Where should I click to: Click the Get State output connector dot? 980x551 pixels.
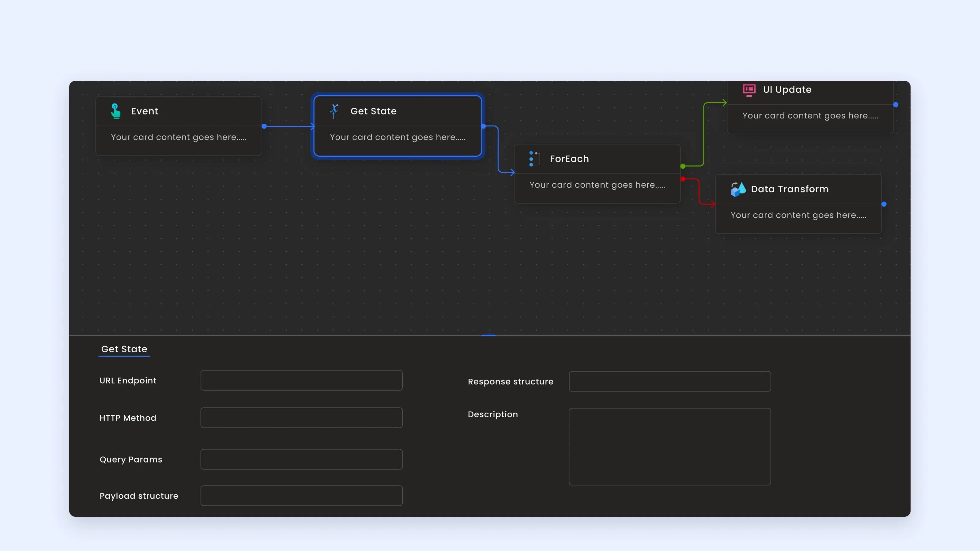tap(483, 126)
